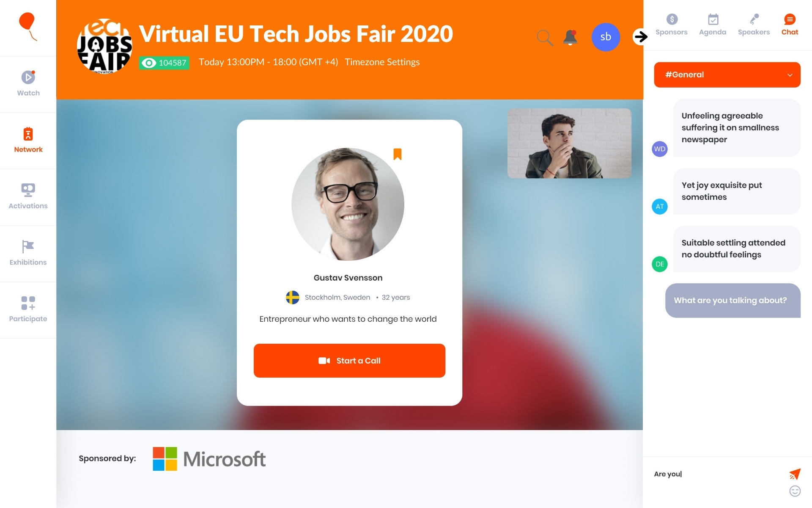Click the search icon
This screenshot has height=508, width=812.
pyautogui.click(x=544, y=37)
